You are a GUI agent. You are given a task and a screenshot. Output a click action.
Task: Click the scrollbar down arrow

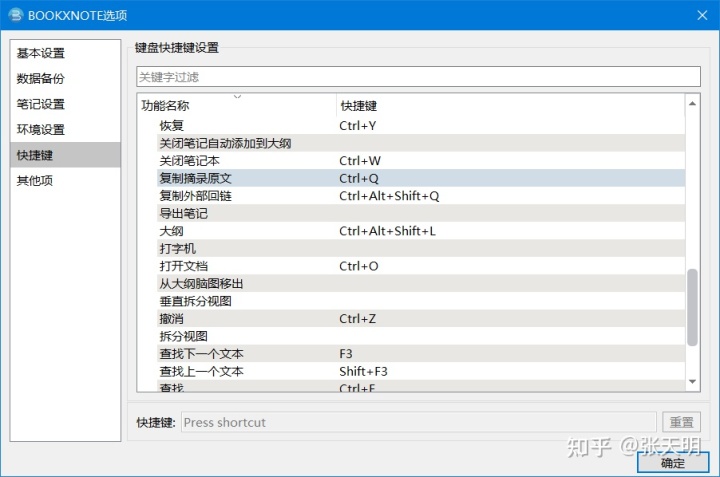click(692, 382)
